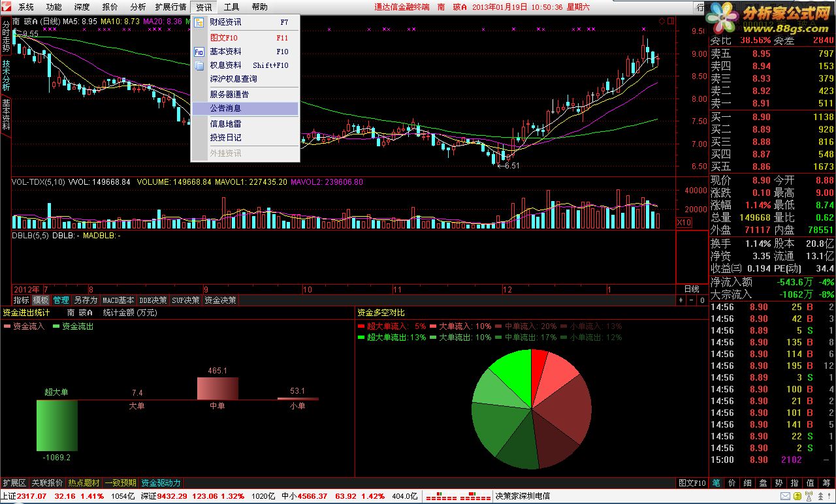The height and width of the screenshot is (504, 836).
Task: Open the 工具 menu
Action: pos(232,7)
